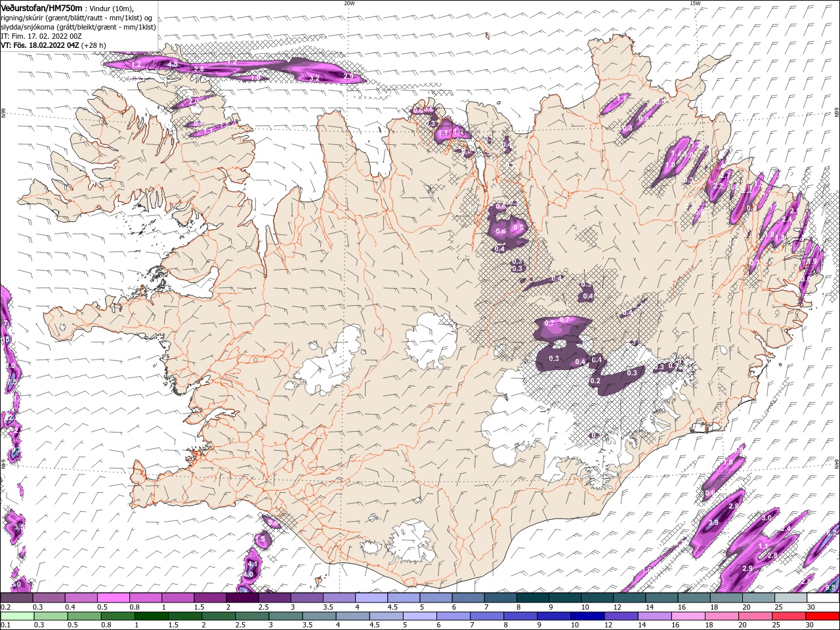This screenshot has width=840, height=630.
Task: Click the darkest green swatch in lower legend row
Action: click(152, 616)
